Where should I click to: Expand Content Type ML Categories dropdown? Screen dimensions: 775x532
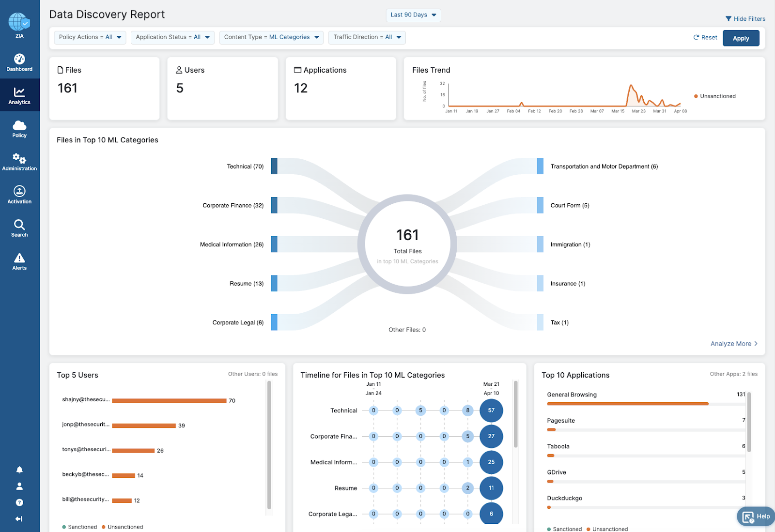271,37
